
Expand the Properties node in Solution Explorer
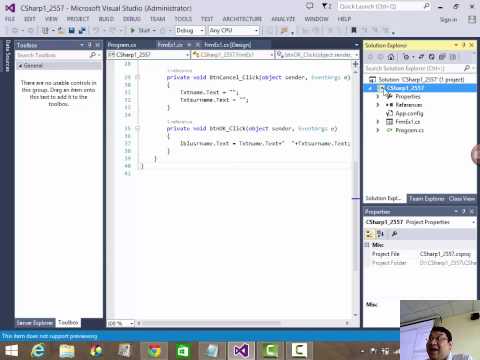[x=378, y=97]
